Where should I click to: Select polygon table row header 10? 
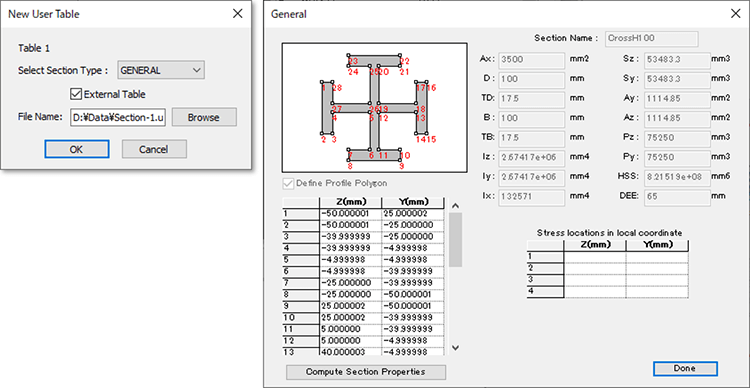point(301,318)
